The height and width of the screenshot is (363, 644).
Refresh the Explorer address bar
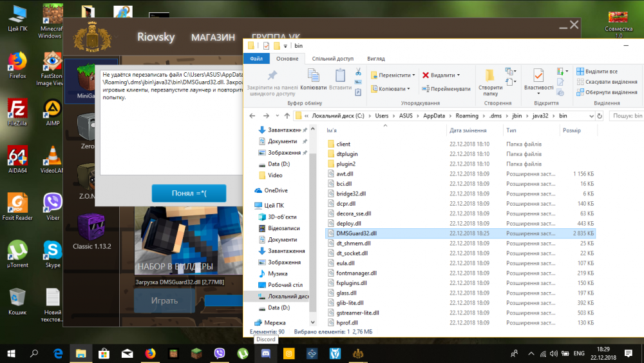(600, 116)
